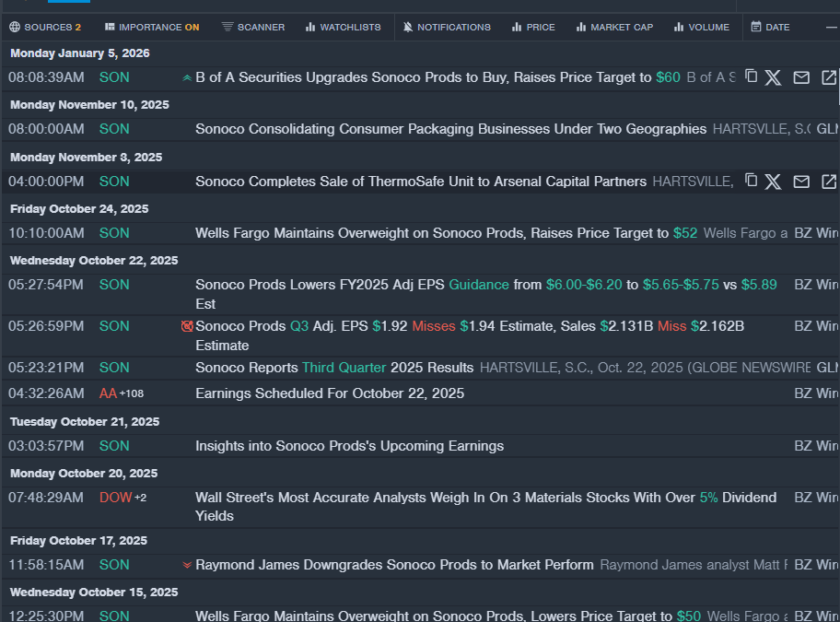Open the Scanner filter

[253, 28]
